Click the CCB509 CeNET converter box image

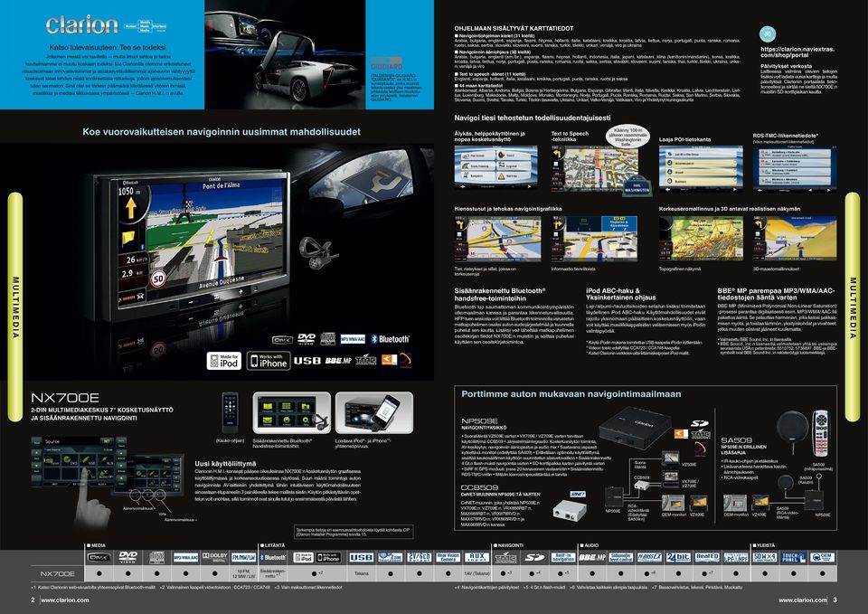tap(570, 509)
